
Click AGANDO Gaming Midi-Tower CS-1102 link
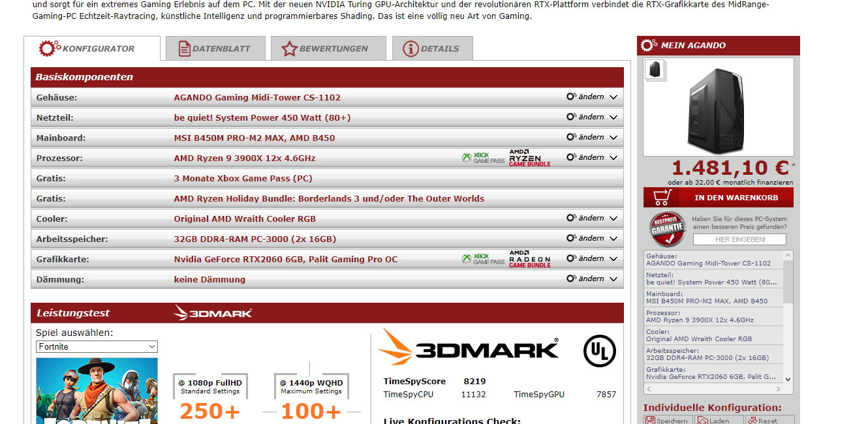(x=257, y=97)
